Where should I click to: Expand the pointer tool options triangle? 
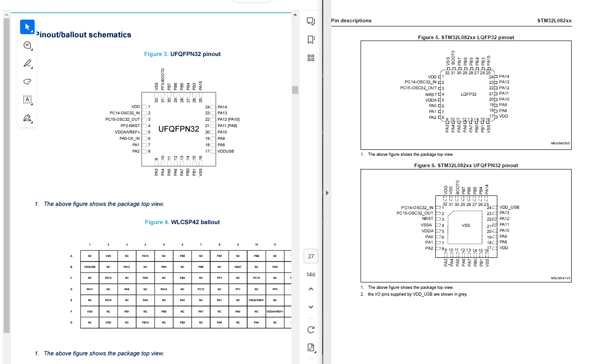pos(32,32)
